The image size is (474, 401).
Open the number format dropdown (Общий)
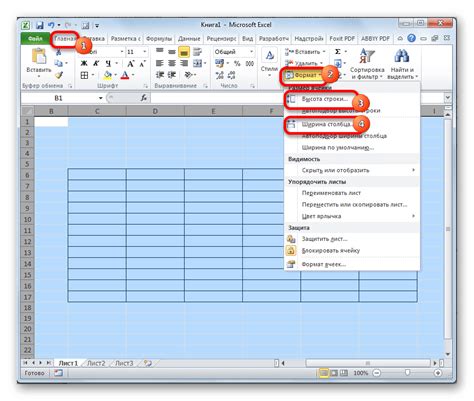pyautogui.click(x=252, y=52)
